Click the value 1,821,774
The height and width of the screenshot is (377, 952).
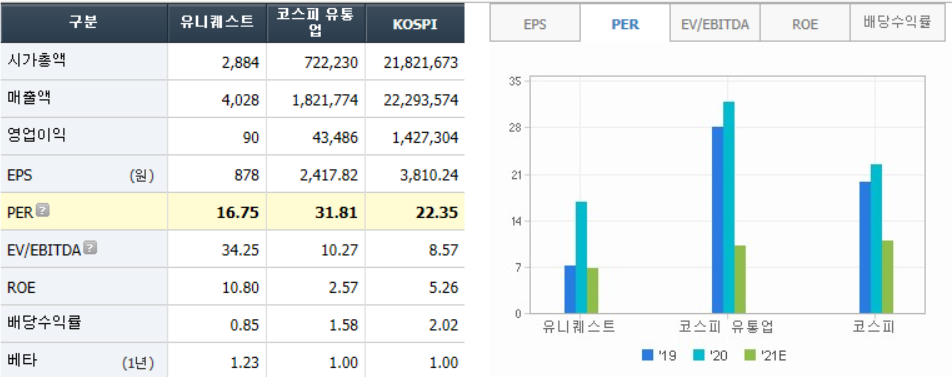click(x=325, y=100)
